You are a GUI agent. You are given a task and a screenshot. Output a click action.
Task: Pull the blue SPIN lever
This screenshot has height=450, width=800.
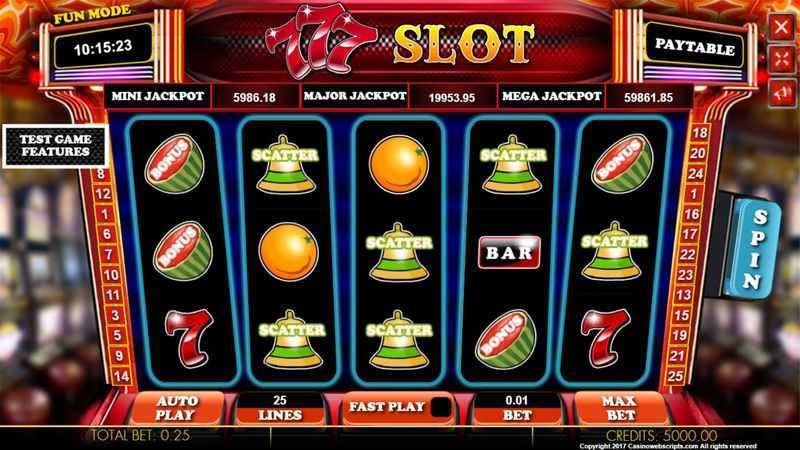pos(757,248)
